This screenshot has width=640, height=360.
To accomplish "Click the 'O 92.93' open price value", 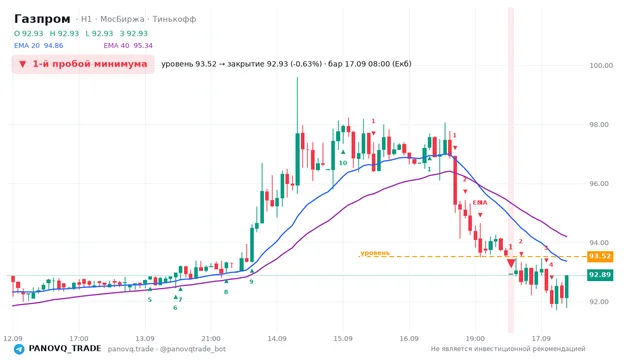I will point(29,33).
